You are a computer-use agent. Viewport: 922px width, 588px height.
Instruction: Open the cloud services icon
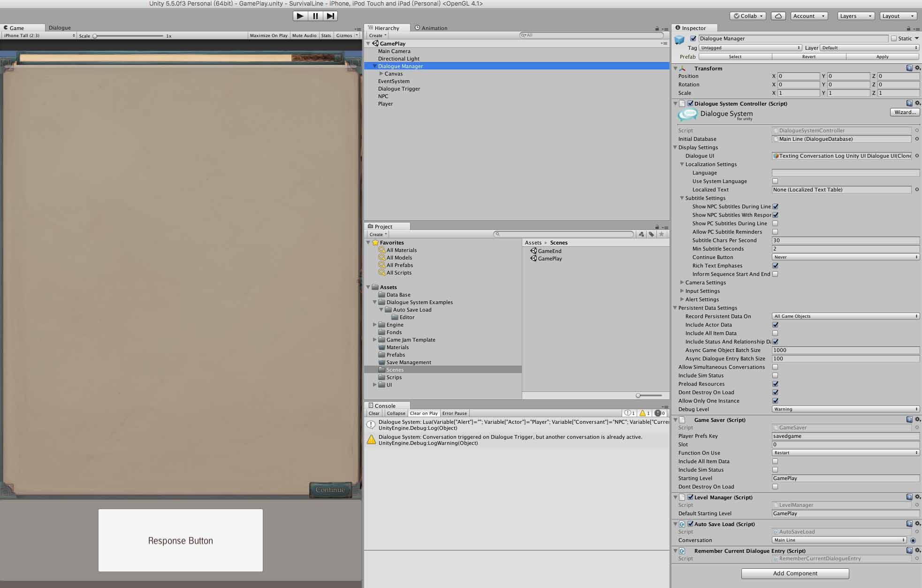[x=778, y=16]
